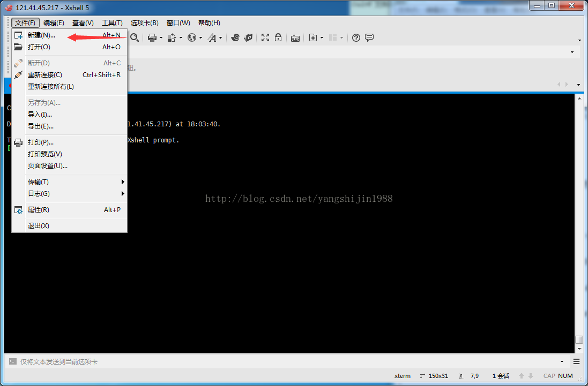Click the NUM indicator in status bar
This screenshot has width=588, height=386.
pos(565,376)
